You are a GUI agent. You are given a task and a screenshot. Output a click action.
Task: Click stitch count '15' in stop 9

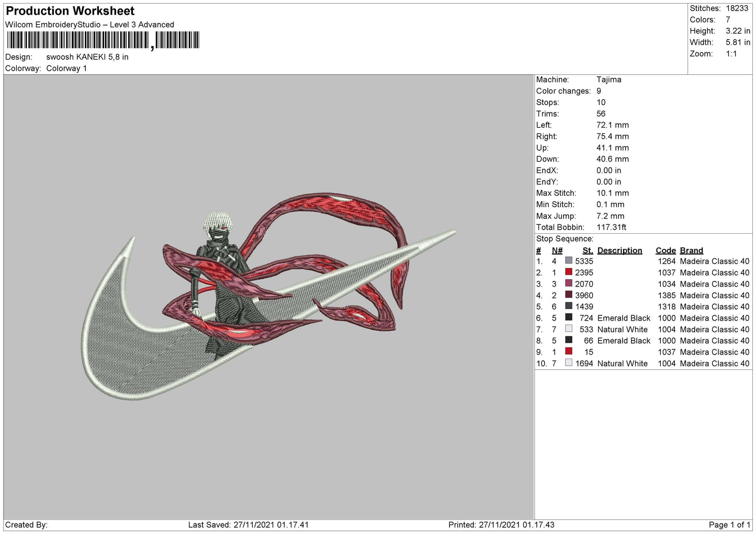(589, 353)
